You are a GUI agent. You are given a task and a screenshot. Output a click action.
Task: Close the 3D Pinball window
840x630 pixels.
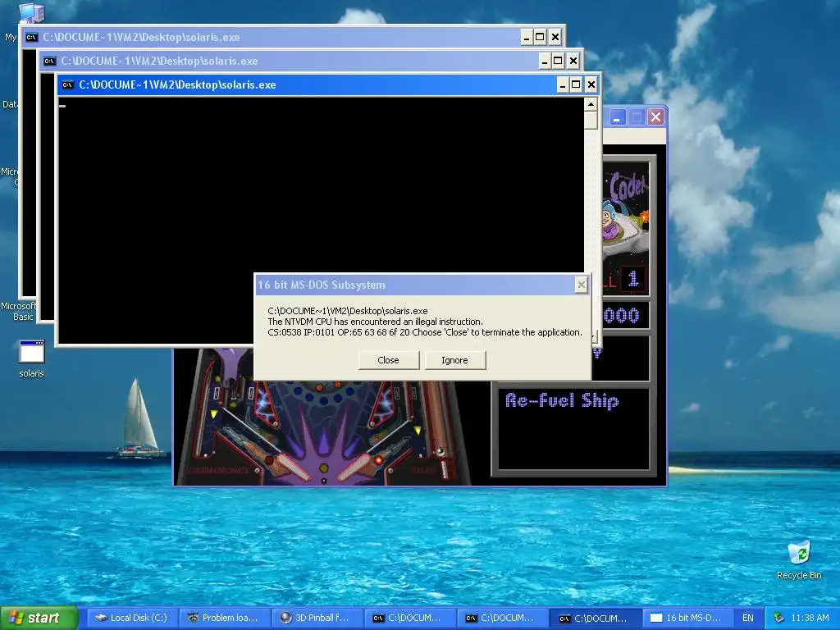coord(655,117)
